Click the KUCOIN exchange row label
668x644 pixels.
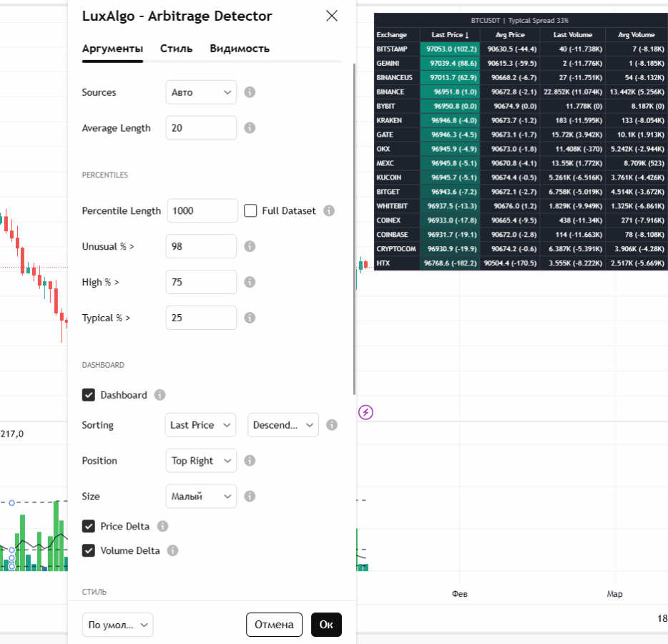[389, 177]
